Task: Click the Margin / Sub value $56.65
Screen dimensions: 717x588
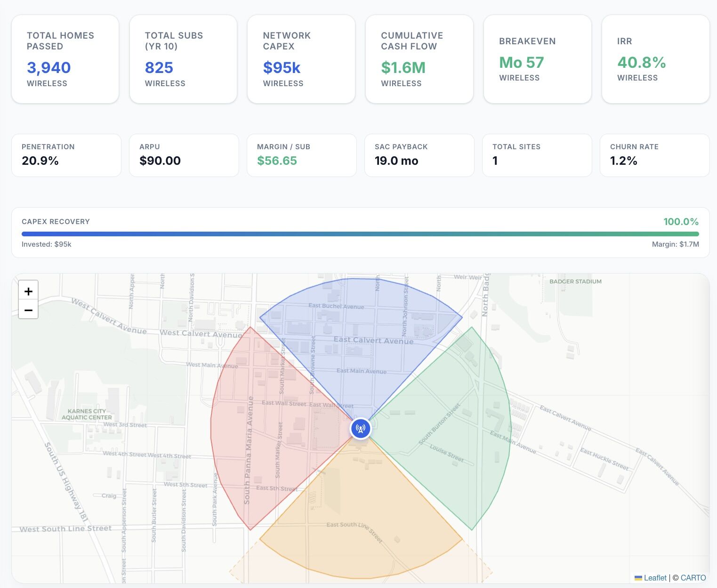Action: tap(277, 161)
